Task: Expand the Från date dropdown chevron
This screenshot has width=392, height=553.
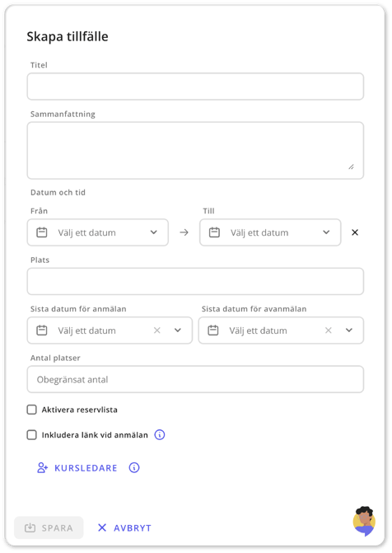Action: point(154,232)
